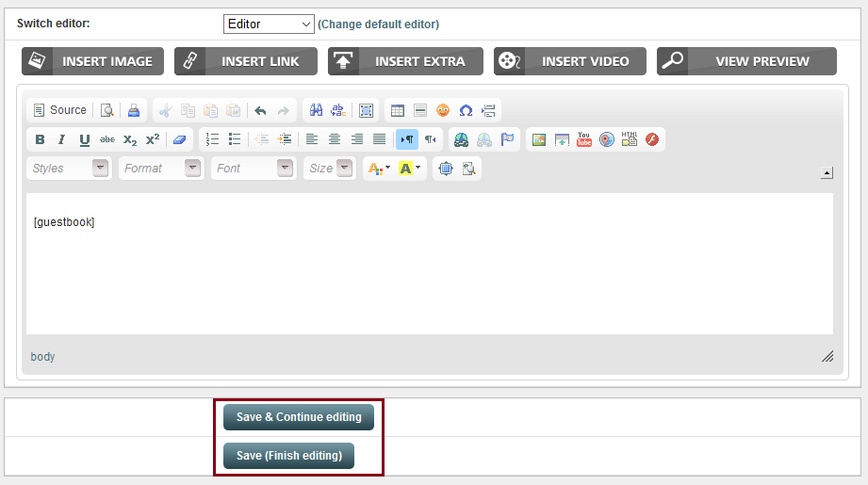Open the Switch editor dropdown
The image size is (868, 485).
[269, 24]
